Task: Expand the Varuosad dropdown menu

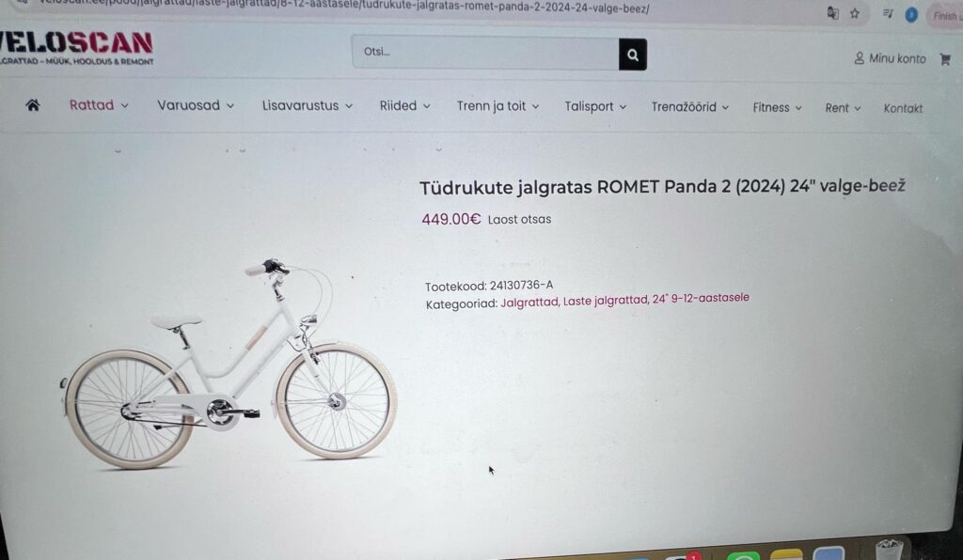Action: (196, 105)
